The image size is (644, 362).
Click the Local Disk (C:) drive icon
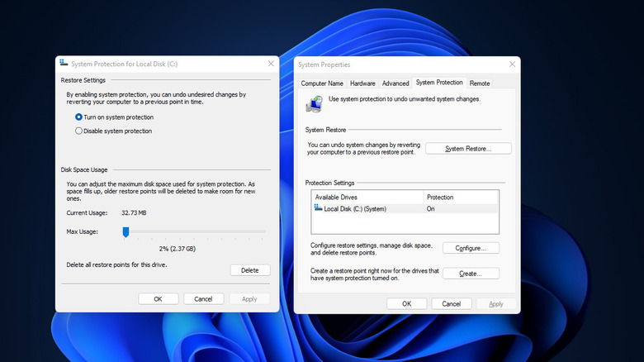click(x=319, y=209)
